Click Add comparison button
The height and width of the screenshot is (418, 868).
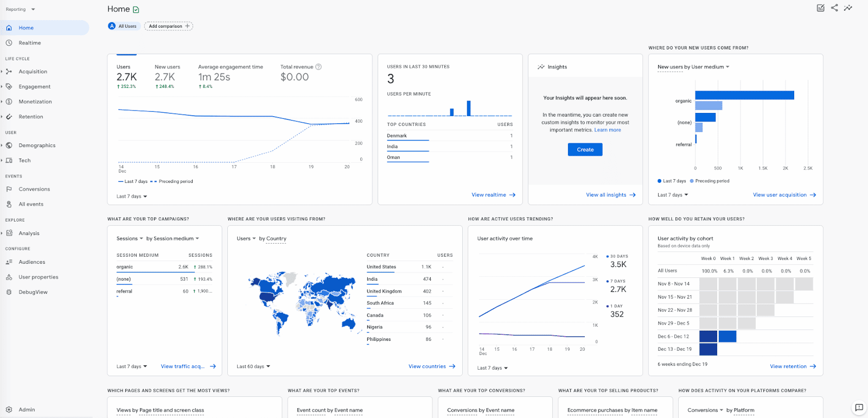169,26
